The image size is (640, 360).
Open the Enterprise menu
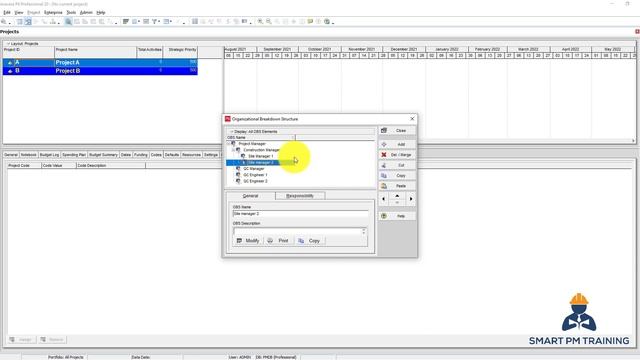53,13
